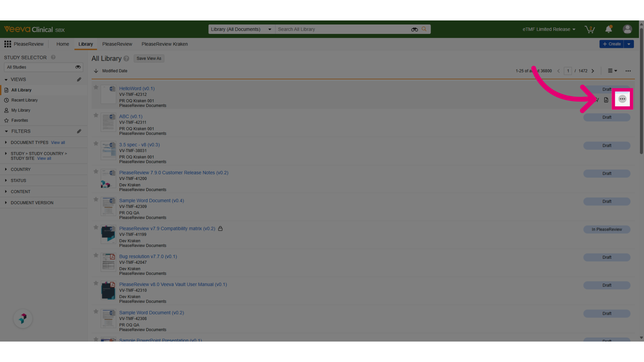Image resolution: width=644 pixels, height=362 pixels.
Task: Star PleaseReview v8.0 Veeva Vault User Manual
Action: (x=96, y=283)
